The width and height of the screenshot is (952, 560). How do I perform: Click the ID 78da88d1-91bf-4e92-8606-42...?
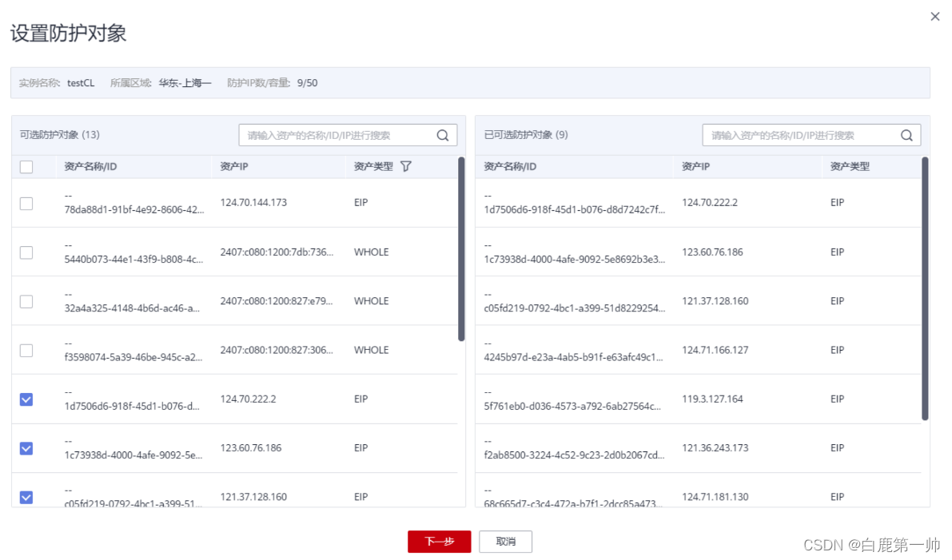(x=134, y=210)
